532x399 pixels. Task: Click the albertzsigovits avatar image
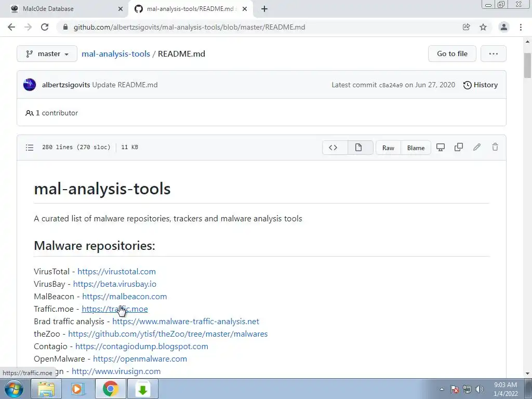(30, 85)
